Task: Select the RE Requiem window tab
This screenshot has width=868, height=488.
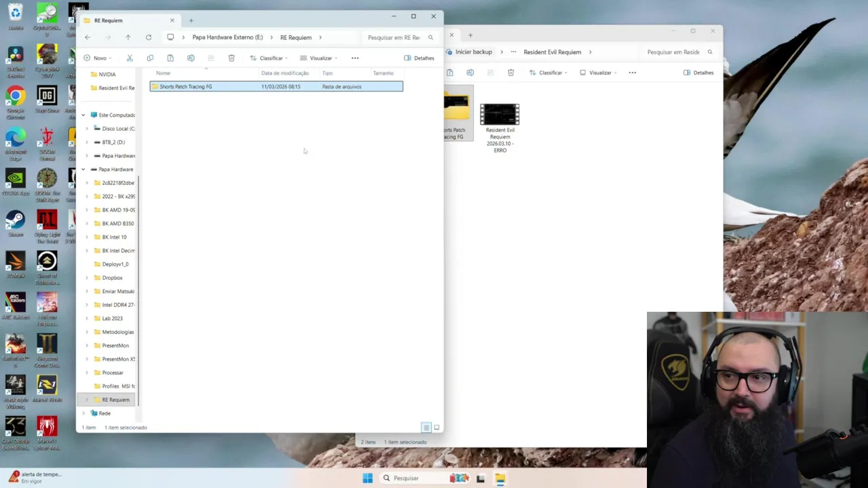Action: [129, 20]
